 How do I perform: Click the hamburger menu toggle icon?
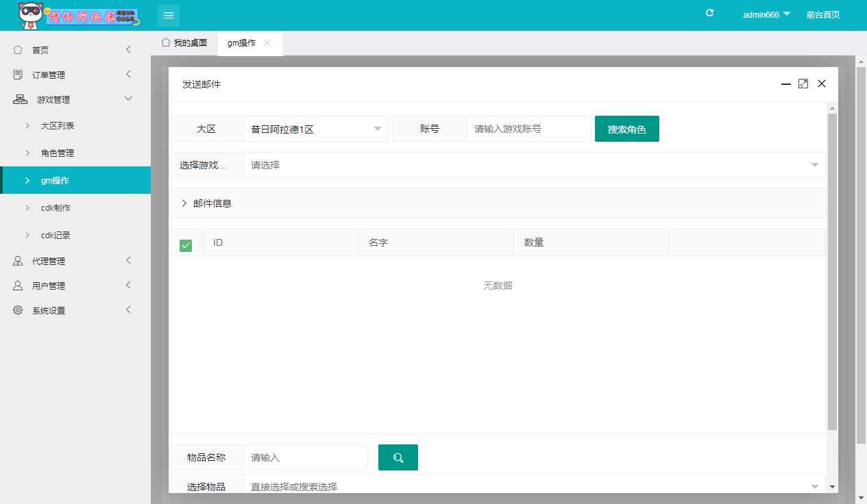point(169,15)
